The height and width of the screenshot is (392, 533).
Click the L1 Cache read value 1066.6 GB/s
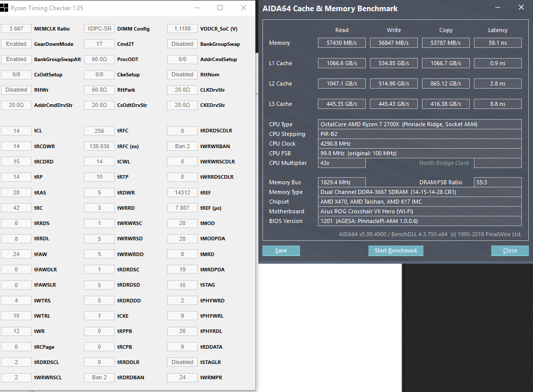341,63
